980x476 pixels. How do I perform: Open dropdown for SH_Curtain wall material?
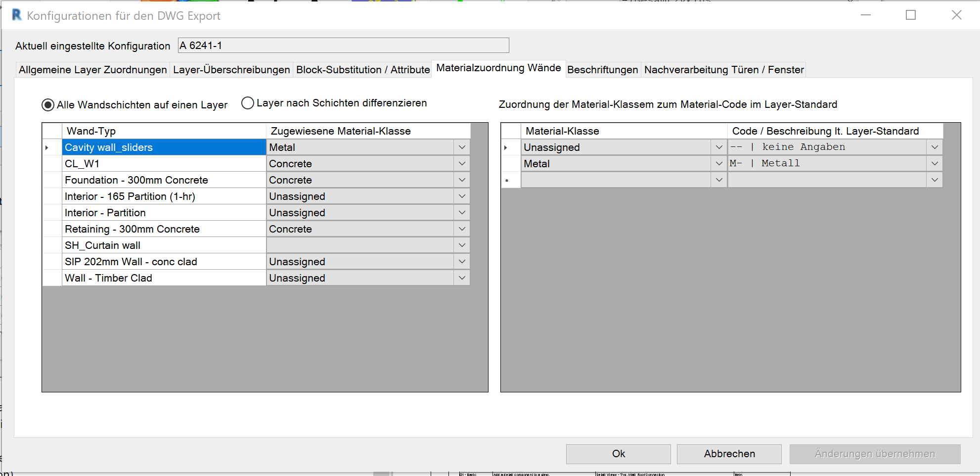(461, 245)
